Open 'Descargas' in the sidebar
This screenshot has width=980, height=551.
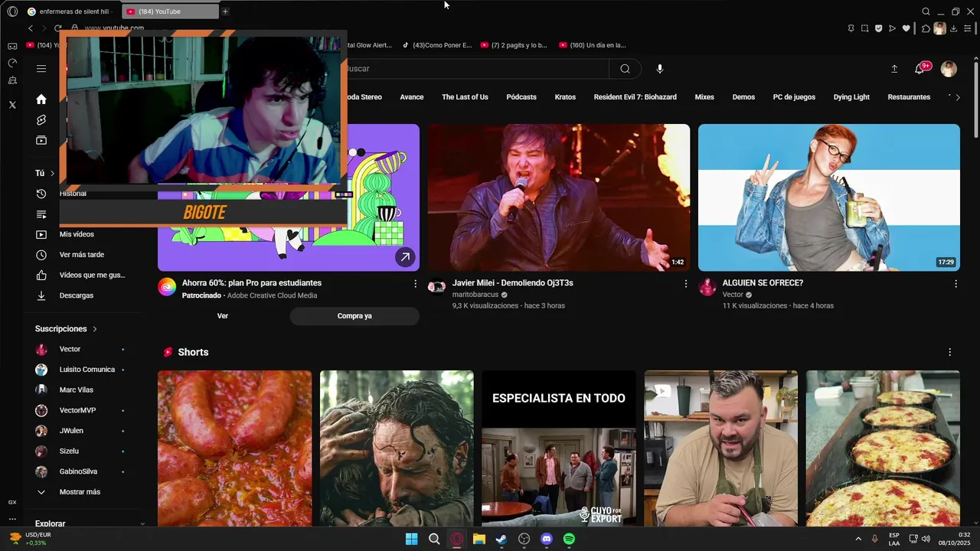pyautogui.click(x=77, y=295)
